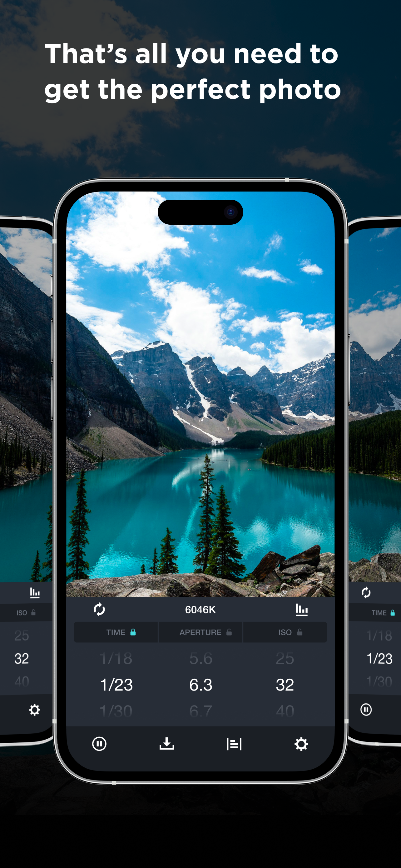
Task: Select shutter time 1/30 on center phone
Action: [x=116, y=711]
